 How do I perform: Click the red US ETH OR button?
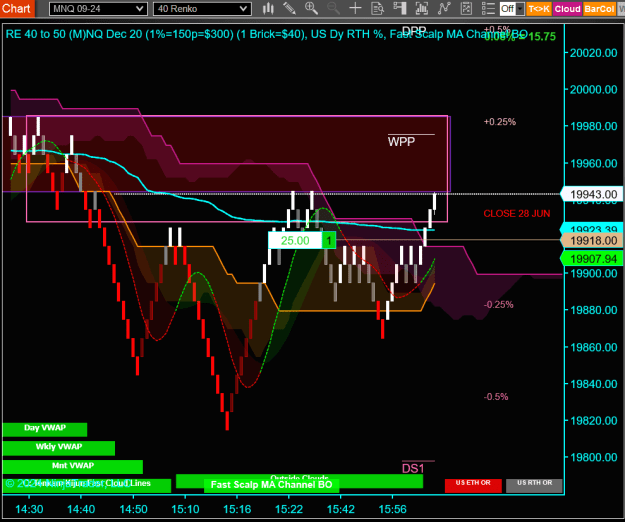pos(473,485)
